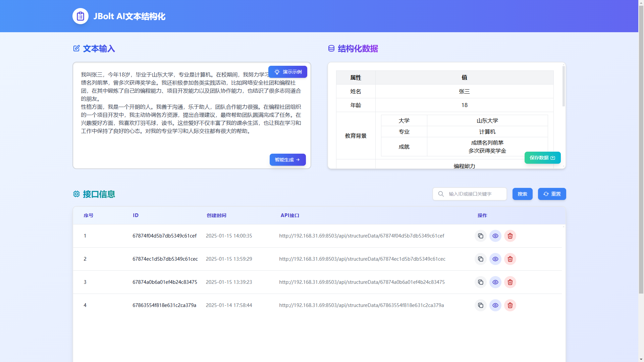Click the JBolt clipboard logo icon

coord(80,16)
